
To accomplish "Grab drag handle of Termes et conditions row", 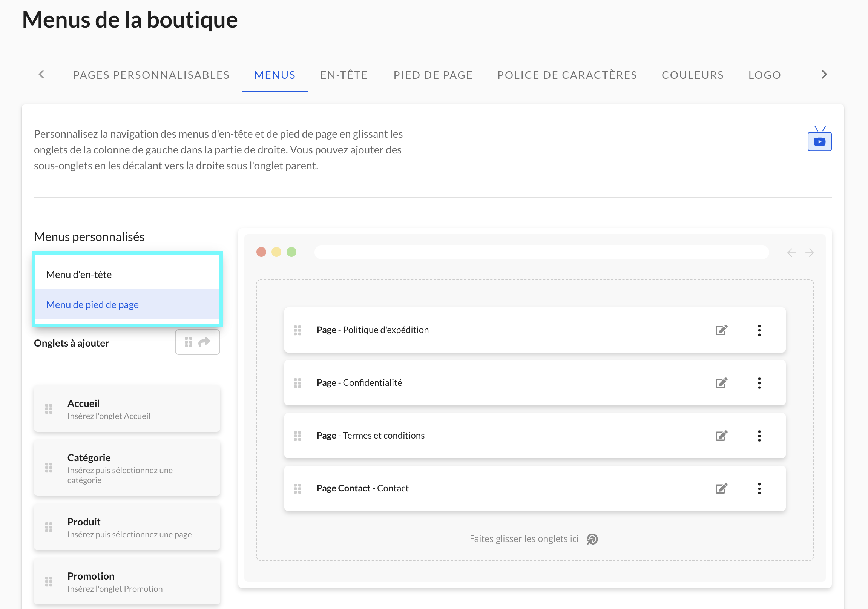I will tap(298, 436).
